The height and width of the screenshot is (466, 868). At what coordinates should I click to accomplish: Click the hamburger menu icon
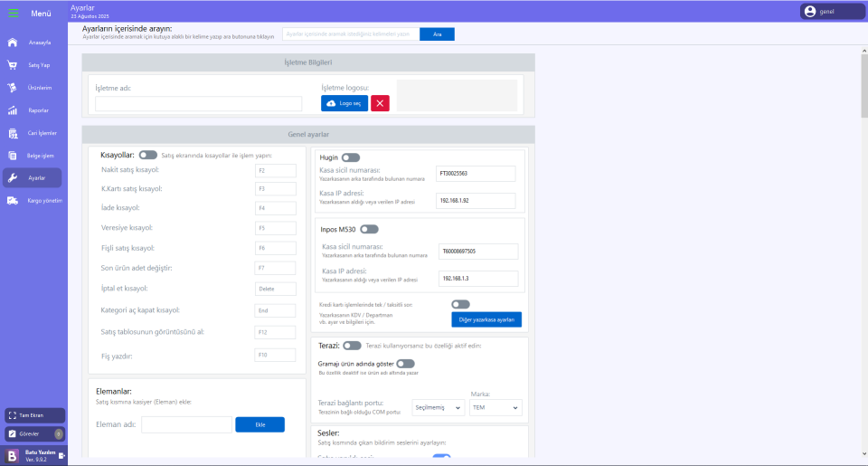coord(13,13)
